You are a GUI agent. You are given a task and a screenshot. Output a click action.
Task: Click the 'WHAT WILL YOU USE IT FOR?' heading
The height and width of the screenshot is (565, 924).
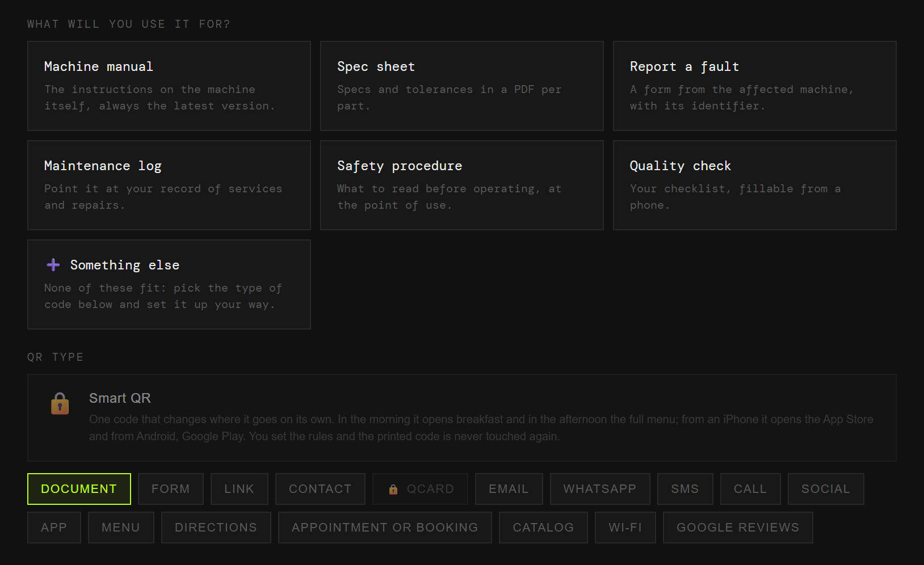tap(129, 24)
